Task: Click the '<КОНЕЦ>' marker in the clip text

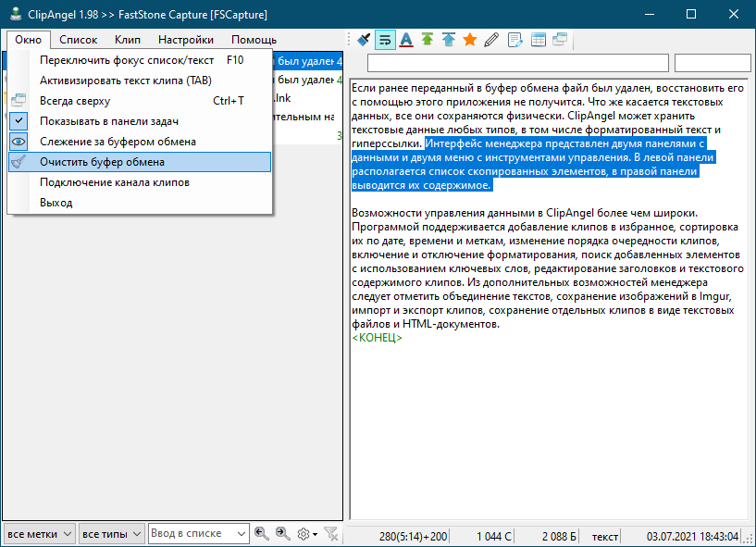Action: 377,338
